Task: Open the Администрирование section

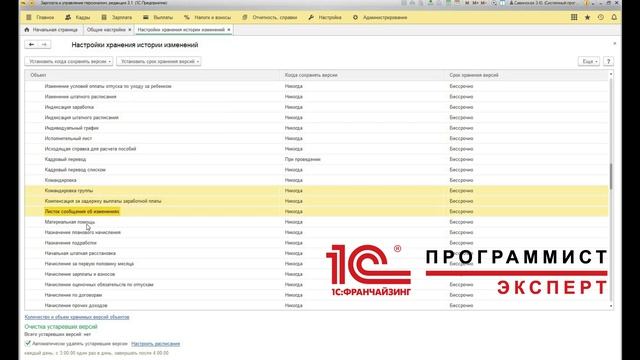Action: 380,18
